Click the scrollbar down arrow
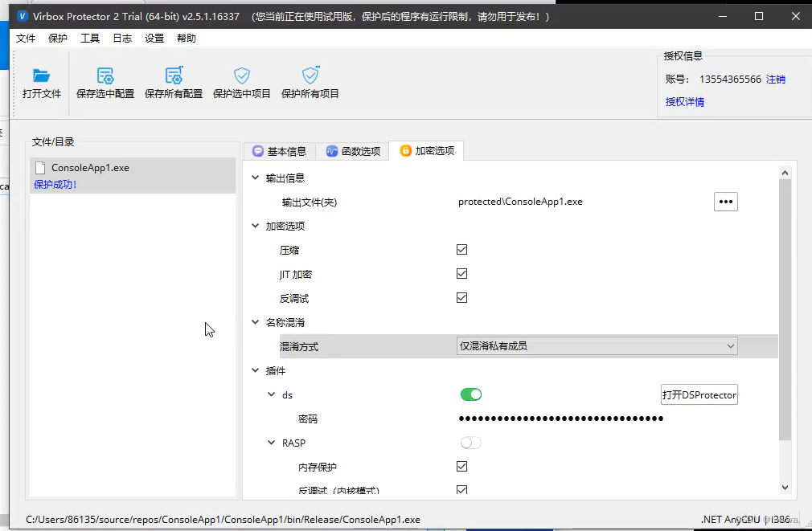This screenshot has height=531, width=812. 785,488
